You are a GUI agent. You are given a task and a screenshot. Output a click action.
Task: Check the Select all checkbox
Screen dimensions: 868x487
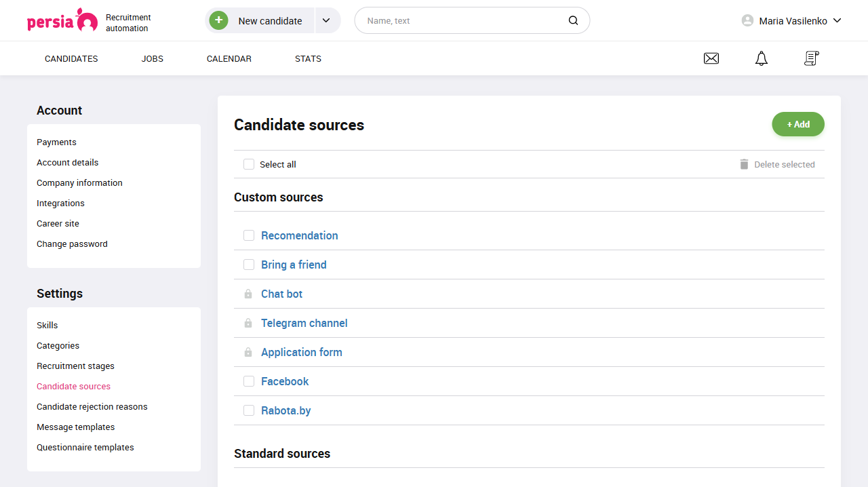[x=249, y=164]
